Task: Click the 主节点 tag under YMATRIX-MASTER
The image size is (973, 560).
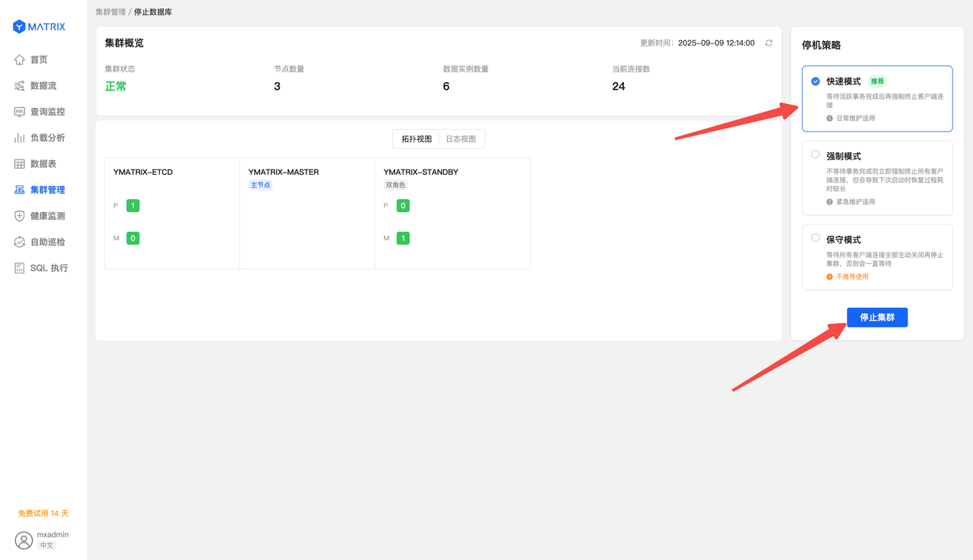Action: point(260,185)
